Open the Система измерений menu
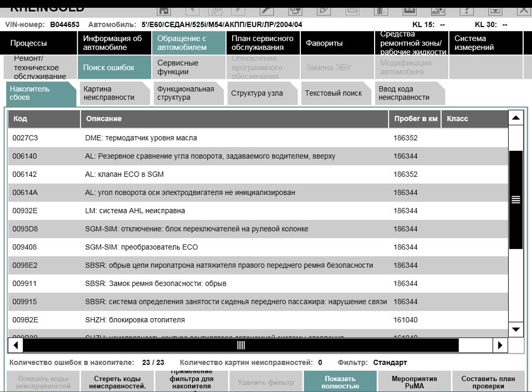 tap(486, 43)
